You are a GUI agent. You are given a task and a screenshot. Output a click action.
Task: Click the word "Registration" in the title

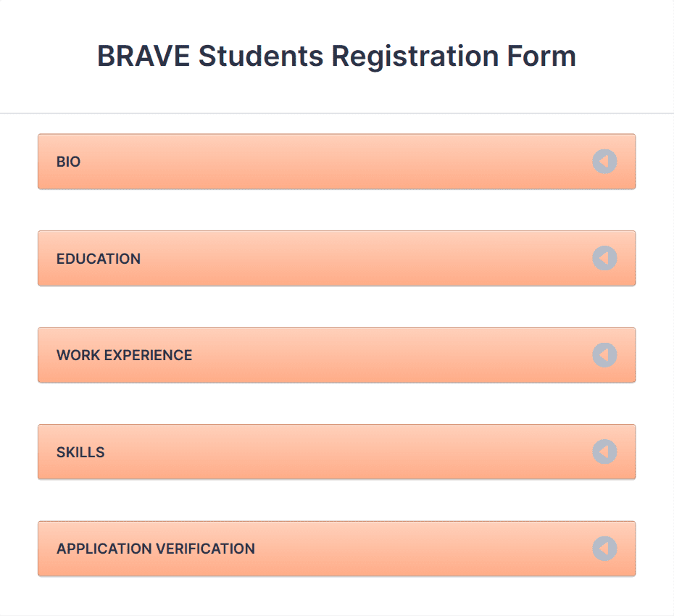coord(415,57)
